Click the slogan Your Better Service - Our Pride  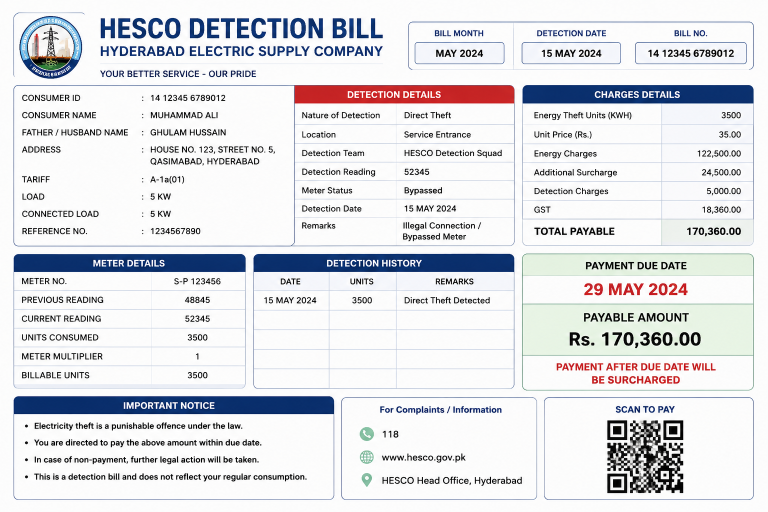[x=178, y=74]
